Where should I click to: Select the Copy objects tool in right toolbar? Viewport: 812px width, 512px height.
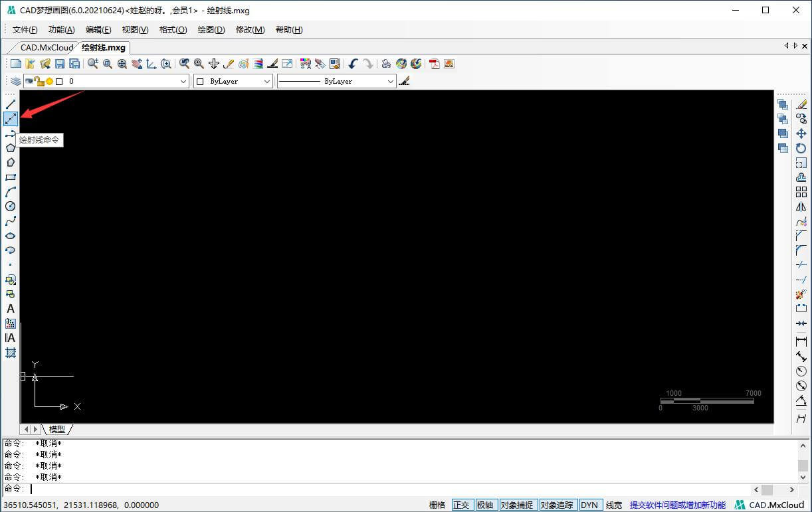(801, 119)
